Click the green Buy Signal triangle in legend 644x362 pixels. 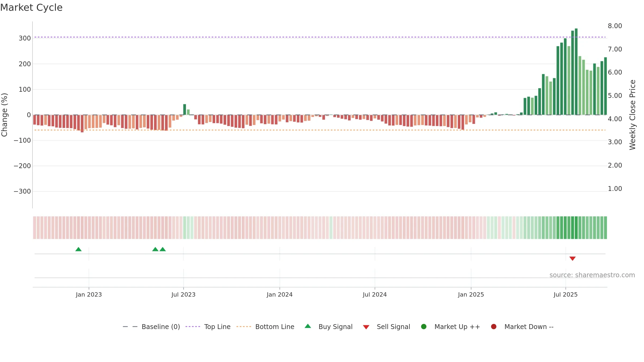click(308, 326)
